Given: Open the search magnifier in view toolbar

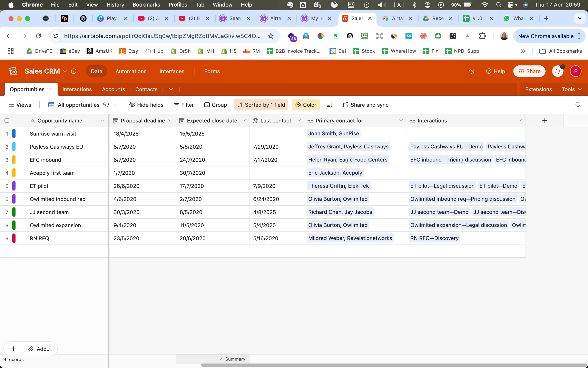Looking at the screenshot, I should coord(578,105).
